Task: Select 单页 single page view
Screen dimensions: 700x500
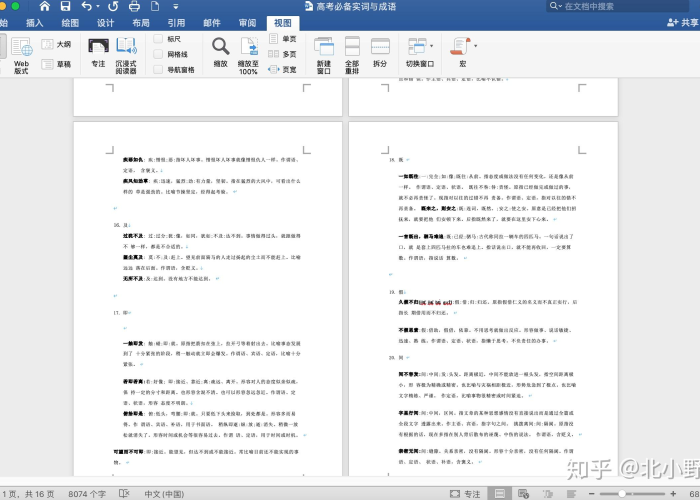Action: point(283,39)
